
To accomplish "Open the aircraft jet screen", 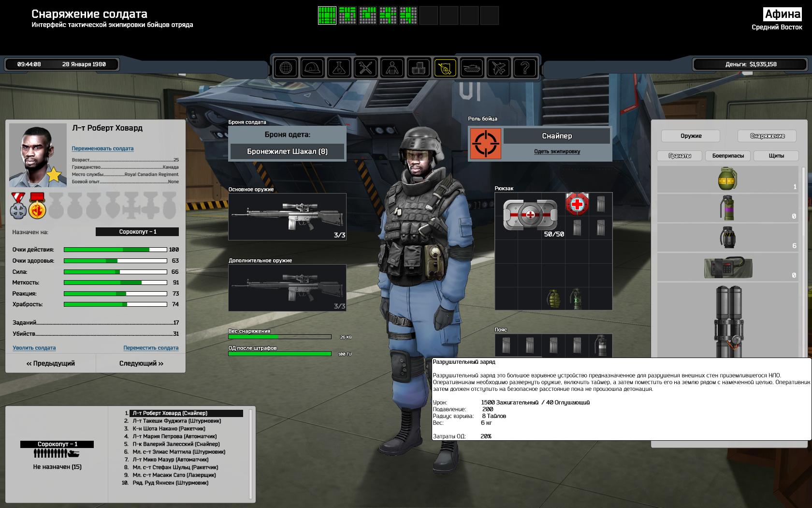I will click(x=498, y=68).
